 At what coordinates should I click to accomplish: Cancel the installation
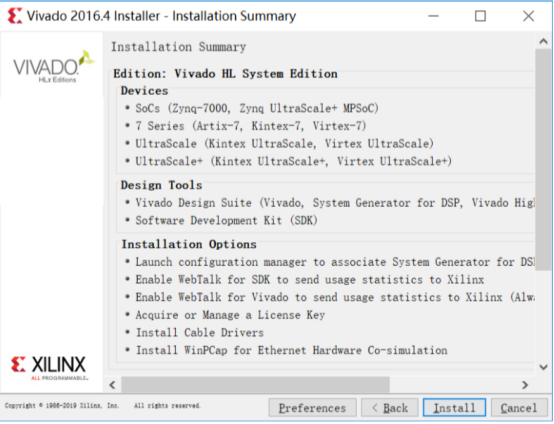pos(519,408)
